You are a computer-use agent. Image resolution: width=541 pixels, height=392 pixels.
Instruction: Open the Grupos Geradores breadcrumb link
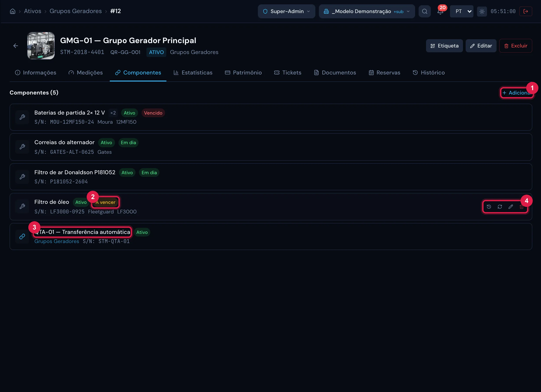click(76, 11)
